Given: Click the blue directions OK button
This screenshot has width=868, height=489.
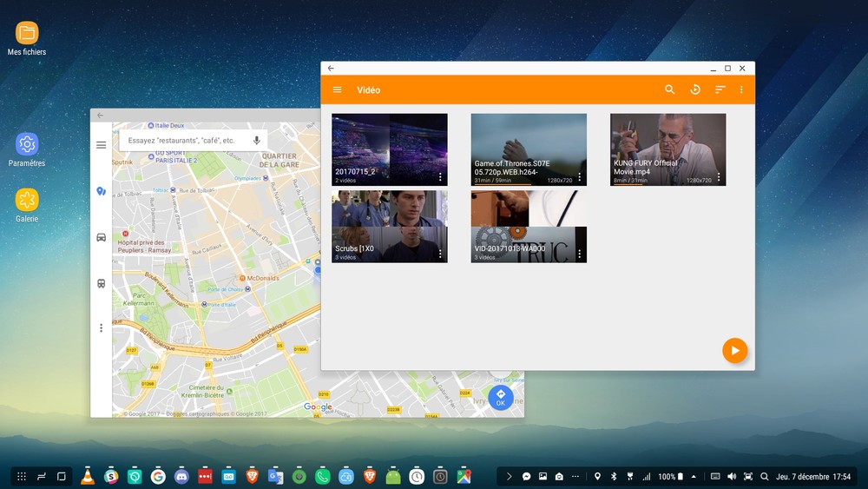Looking at the screenshot, I should point(500,398).
